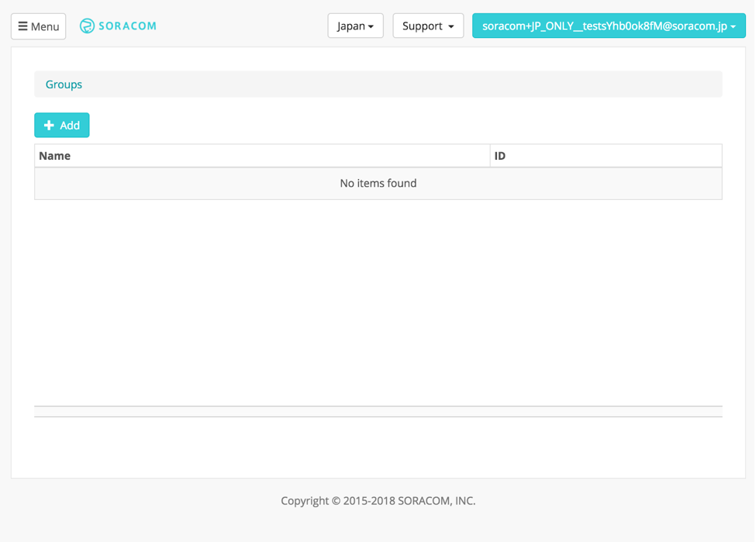Screen dimensions: 756x542
Task: Open the Menu hamburger button
Action: [39, 26]
